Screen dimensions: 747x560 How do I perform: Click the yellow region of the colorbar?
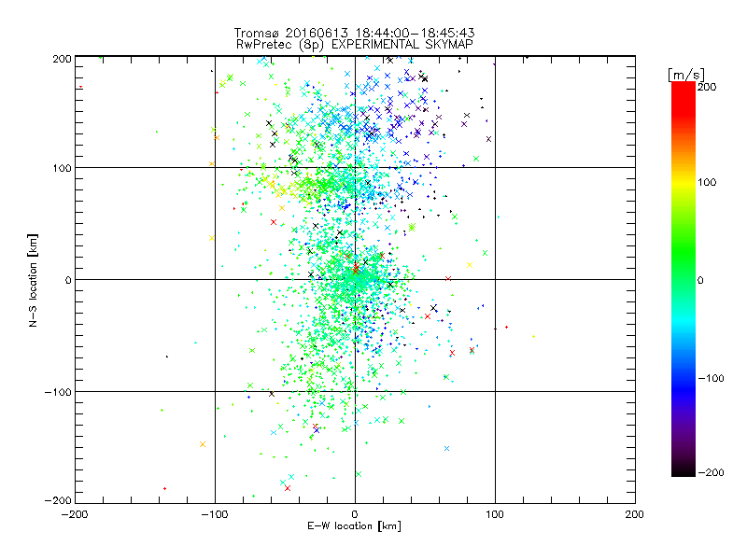[684, 183]
